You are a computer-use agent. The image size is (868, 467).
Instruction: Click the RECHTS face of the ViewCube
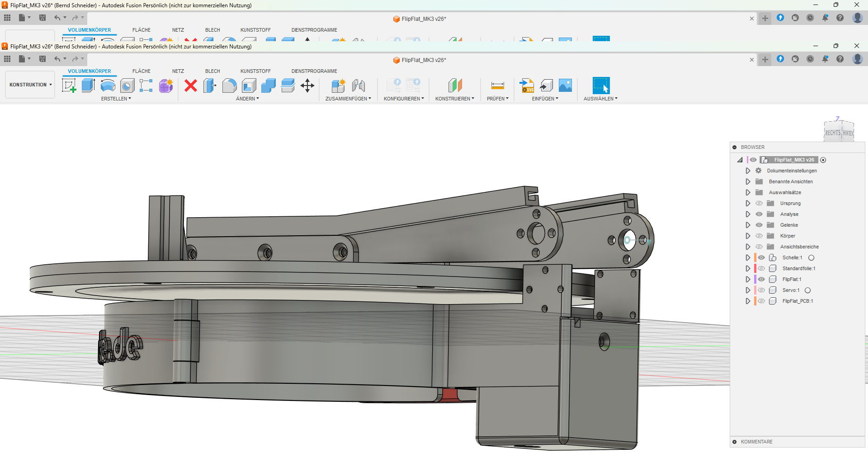point(832,133)
